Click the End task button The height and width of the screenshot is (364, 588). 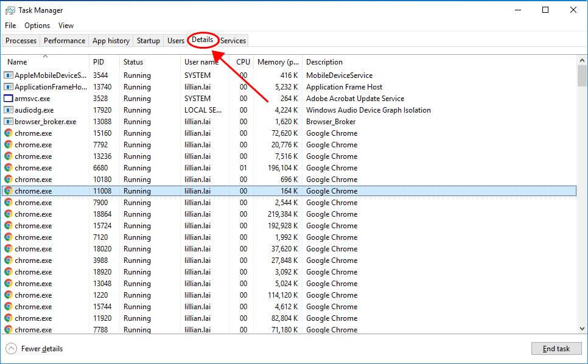coord(556,349)
